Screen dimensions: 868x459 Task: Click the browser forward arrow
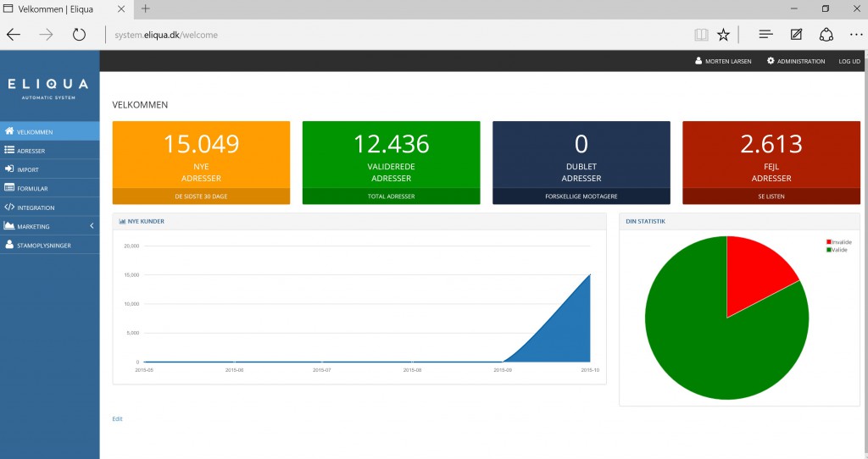pyautogui.click(x=46, y=35)
